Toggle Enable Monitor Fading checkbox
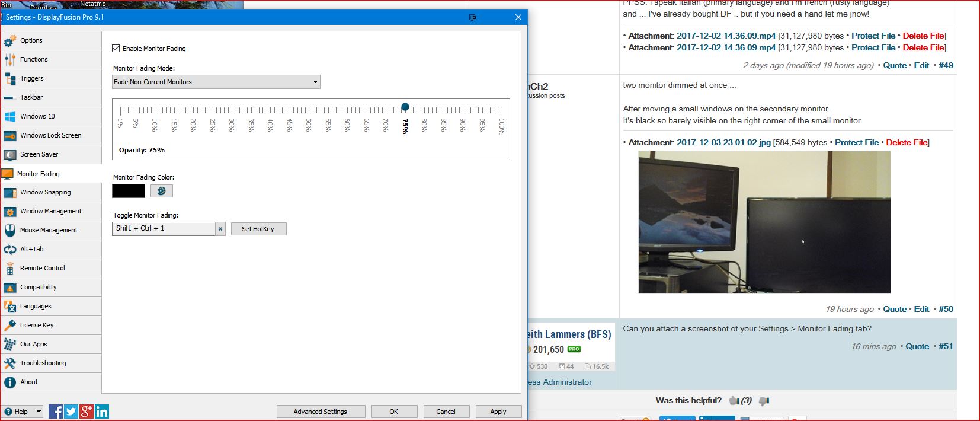The width and height of the screenshot is (980, 421). coord(116,49)
